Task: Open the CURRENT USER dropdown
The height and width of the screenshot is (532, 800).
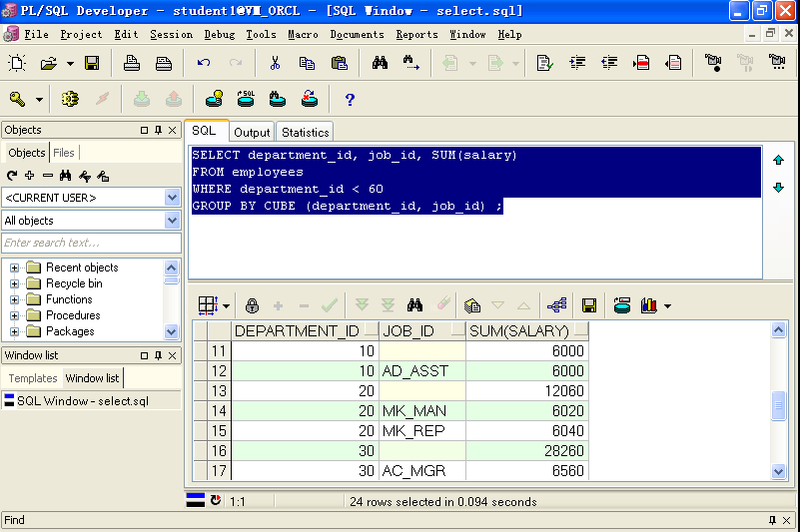Action: (172, 198)
